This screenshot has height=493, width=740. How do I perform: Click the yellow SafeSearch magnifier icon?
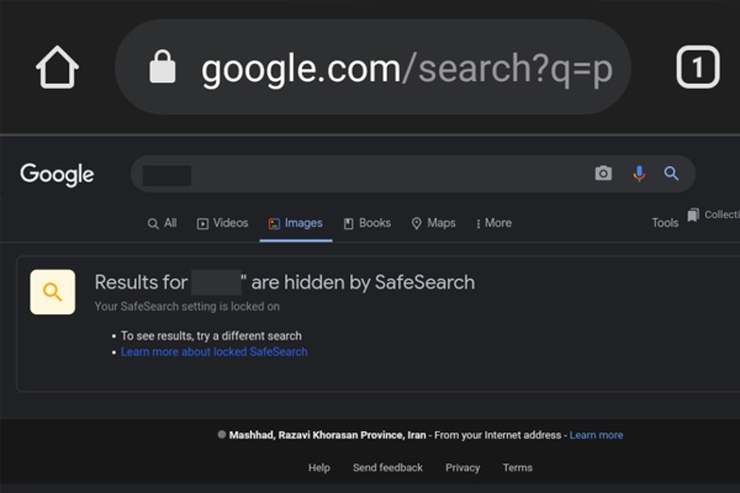tap(52, 292)
